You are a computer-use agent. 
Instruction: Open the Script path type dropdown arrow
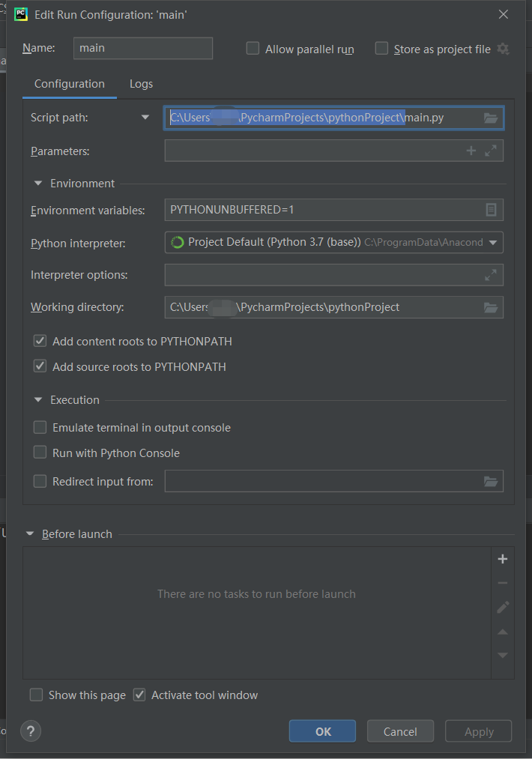[x=145, y=118]
